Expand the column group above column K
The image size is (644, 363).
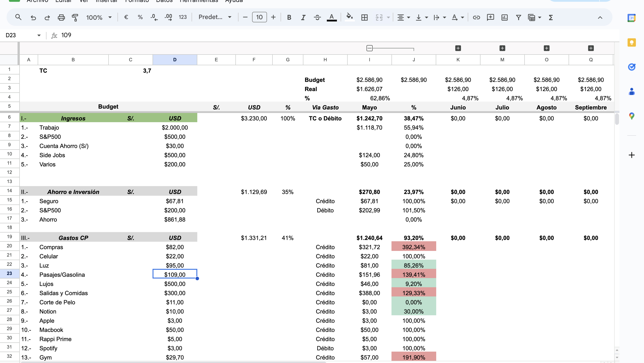point(458,48)
